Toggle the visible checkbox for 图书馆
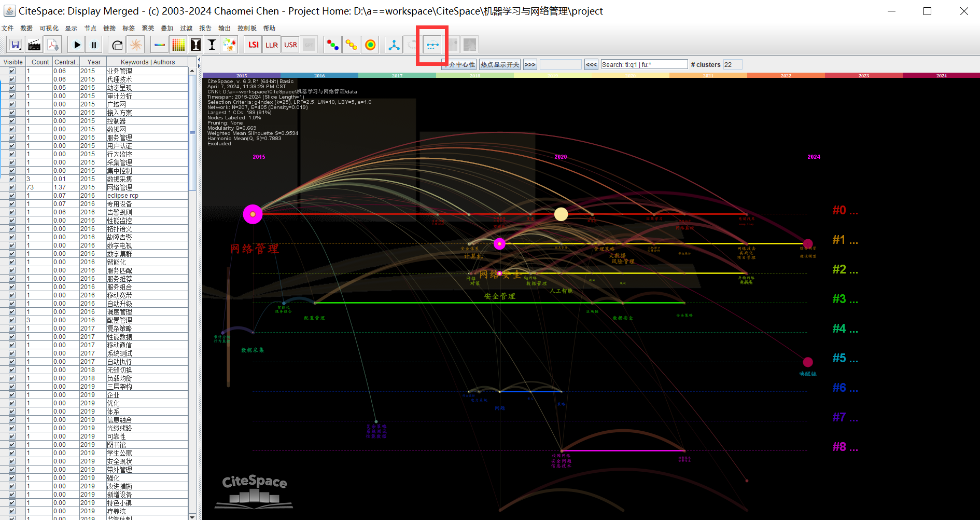Screen dimensions: 980x520 (12, 445)
